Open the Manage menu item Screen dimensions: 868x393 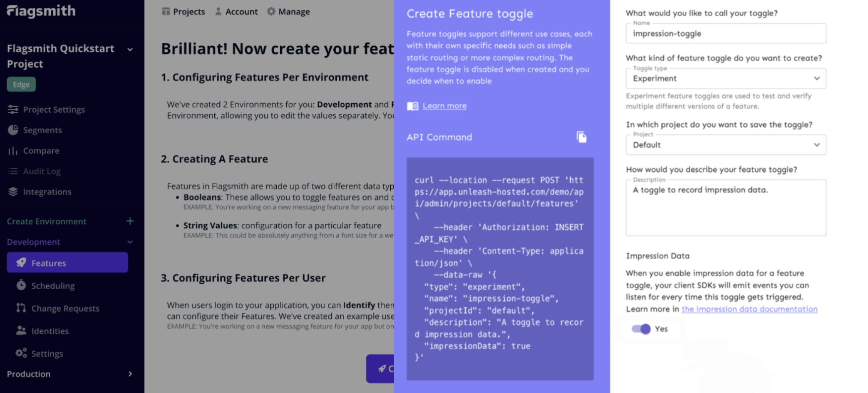tap(288, 12)
